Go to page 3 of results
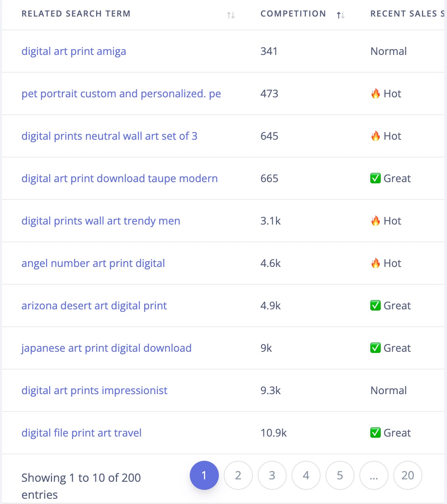447x504 pixels. pos(272,475)
